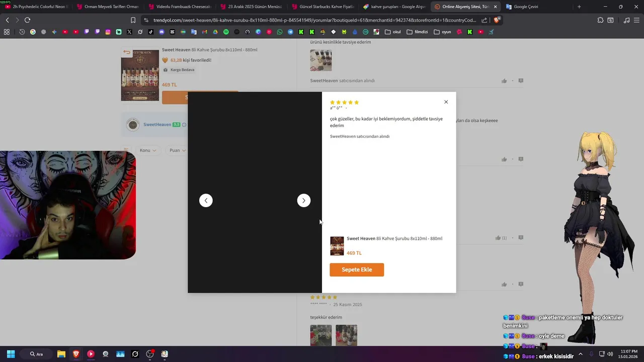Switch to kahve şurupları Google tab
This screenshot has width=644, height=362.
395,7
